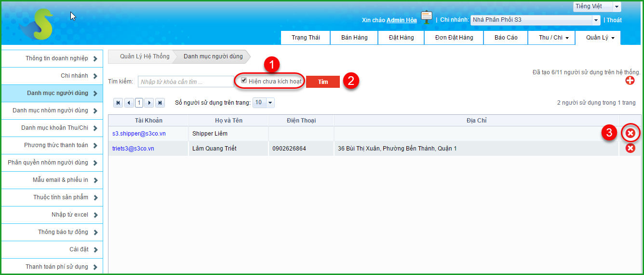The width and height of the screenshot is (644, 275).
Task: Go to first page of user list
Action: click(118, 103)
